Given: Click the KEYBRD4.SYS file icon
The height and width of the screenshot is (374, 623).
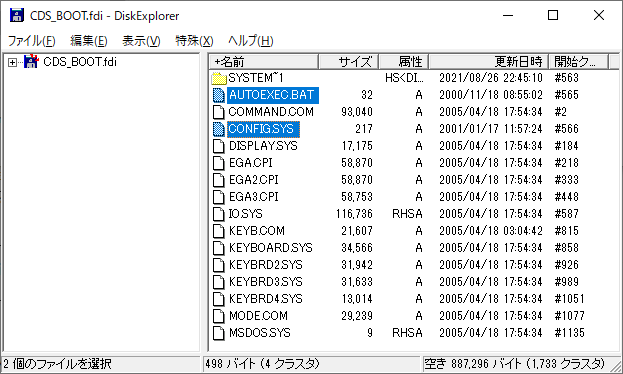Looking at the screenshot, I should tap(219, 299).
